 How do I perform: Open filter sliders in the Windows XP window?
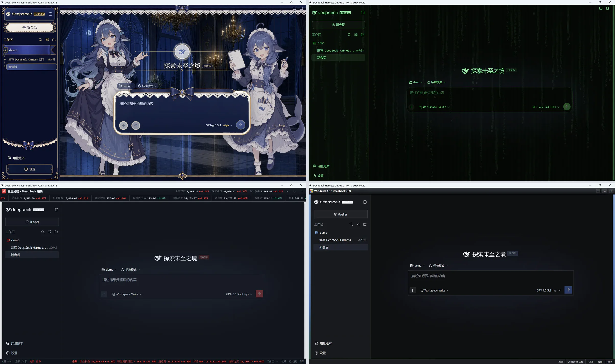coord(358,224)
